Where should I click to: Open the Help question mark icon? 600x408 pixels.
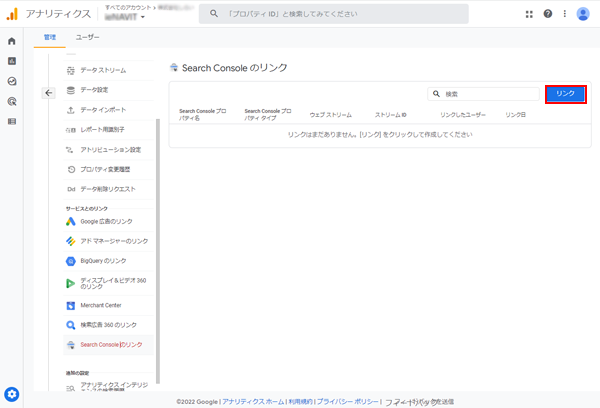coord(548,14)
